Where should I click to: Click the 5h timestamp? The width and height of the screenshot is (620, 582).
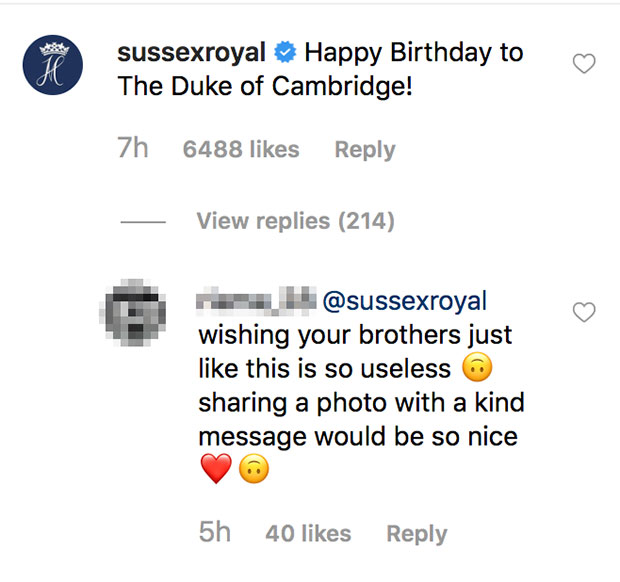pos(215,534)
